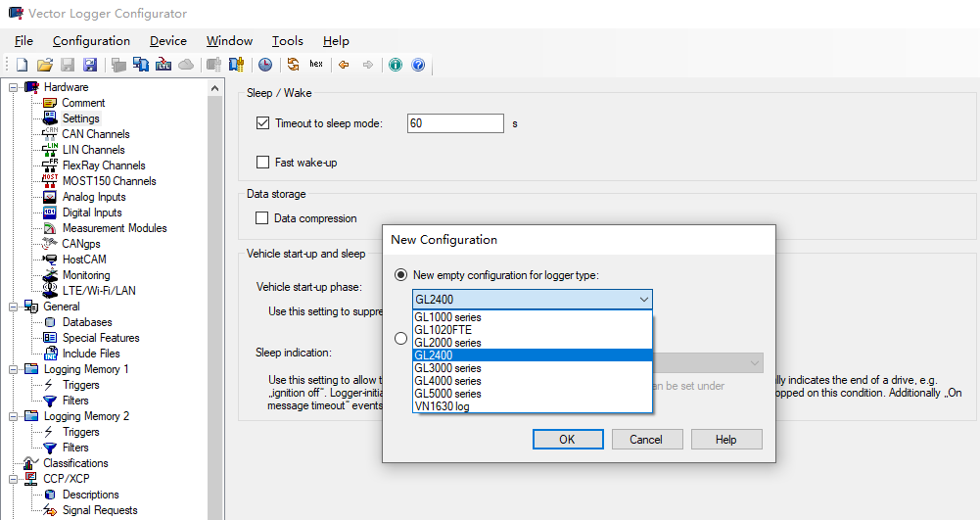Open the blue Help question mark icon
The image size is (980, 520).
point(418,65)
